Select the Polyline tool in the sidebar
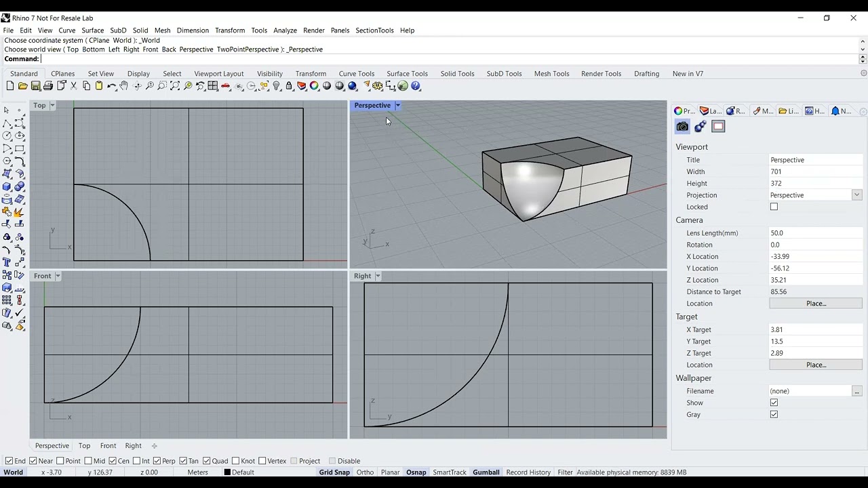This screenshot has height=488, width=868. point(7,123)
